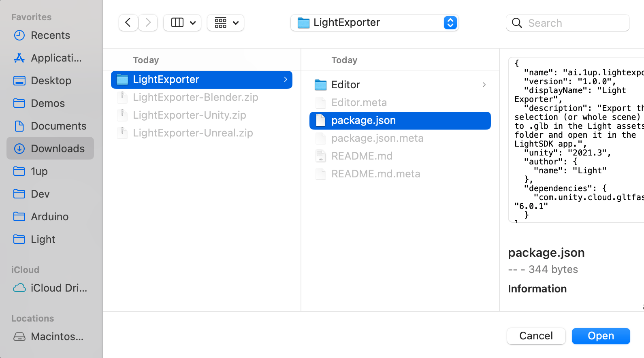Open Documents in the sidebar

click(x=50, y=126)
